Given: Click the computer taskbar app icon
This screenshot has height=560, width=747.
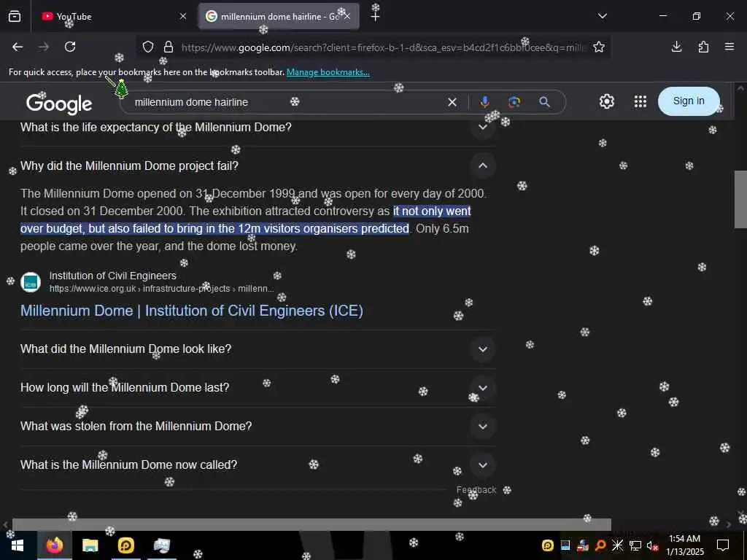Looking at the screenshot, I should [161, 545].
